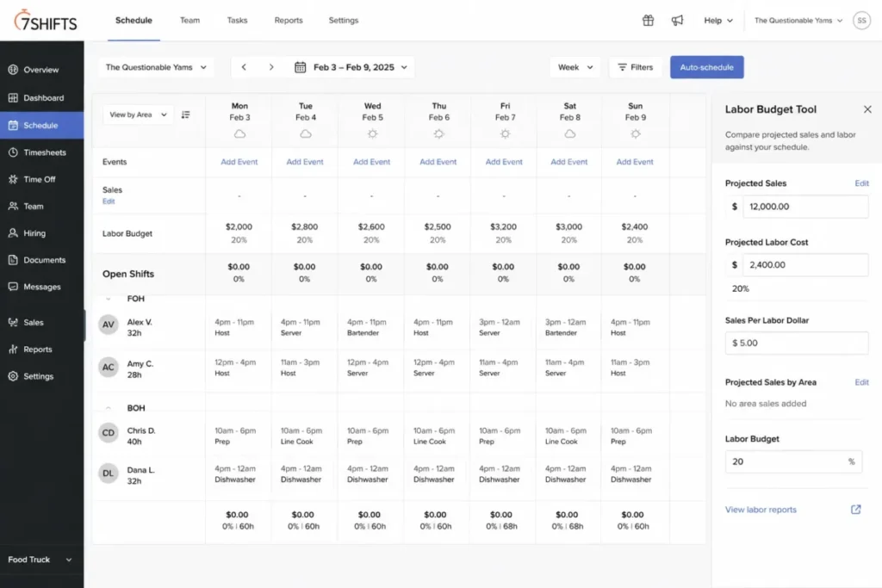Click the $3,200 Friday labor budget cell
The height and width of the screenshot is (588, 882).
pyautogui.click(x=503, y=232)
